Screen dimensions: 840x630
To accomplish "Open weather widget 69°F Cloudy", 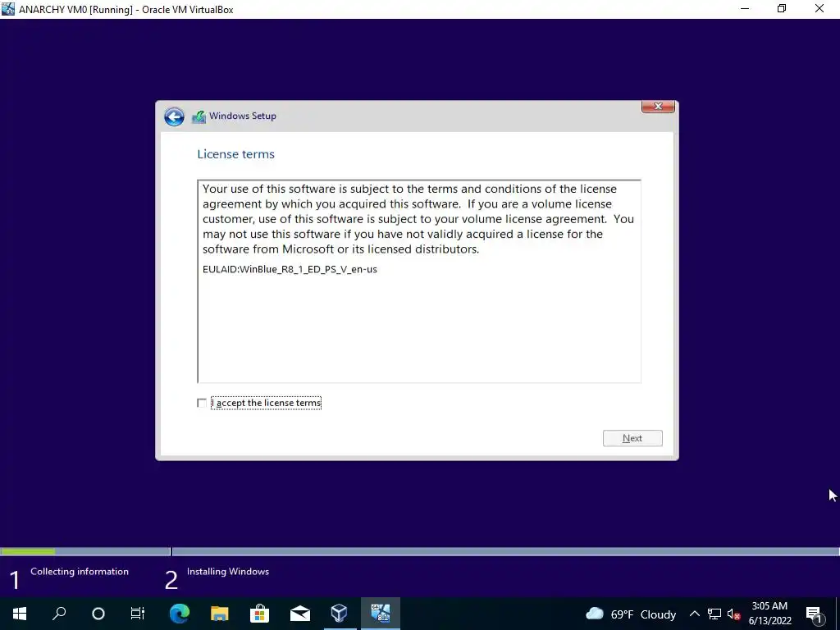I will 631,614.
